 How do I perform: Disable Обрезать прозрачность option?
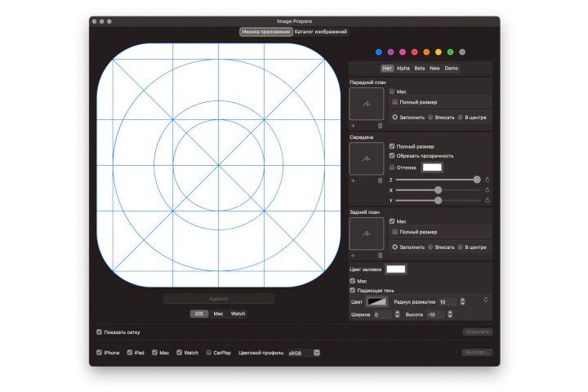[392, 155]
